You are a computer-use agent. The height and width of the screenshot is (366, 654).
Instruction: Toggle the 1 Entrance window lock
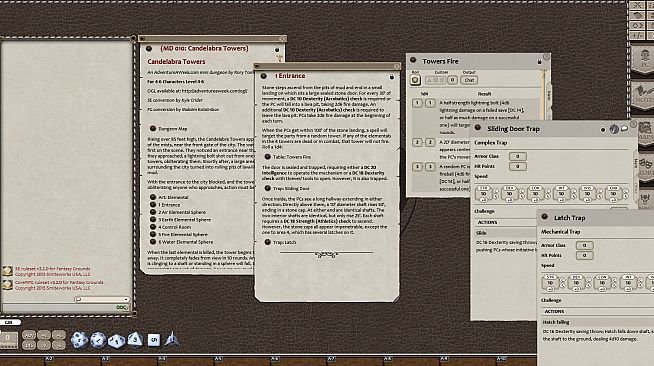(392, 76)
